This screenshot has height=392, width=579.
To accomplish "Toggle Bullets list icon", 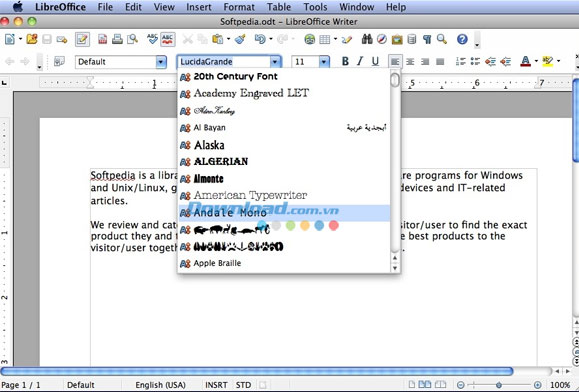I will 475,61.
